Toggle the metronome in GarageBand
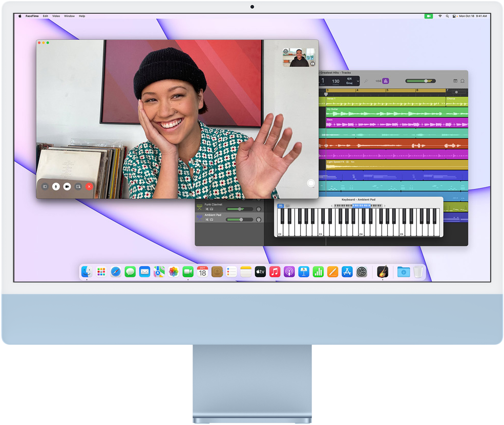504x425 pixels. tap(386, 81)
